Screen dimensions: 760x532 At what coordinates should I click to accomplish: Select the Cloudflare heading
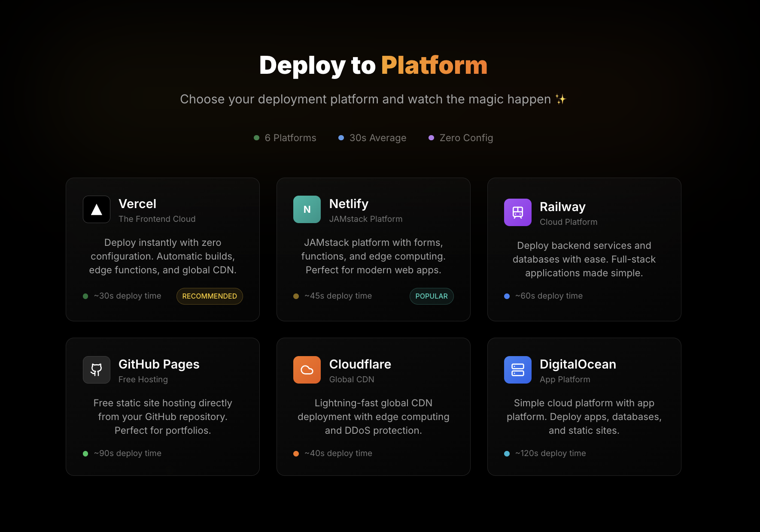point(360,364)
